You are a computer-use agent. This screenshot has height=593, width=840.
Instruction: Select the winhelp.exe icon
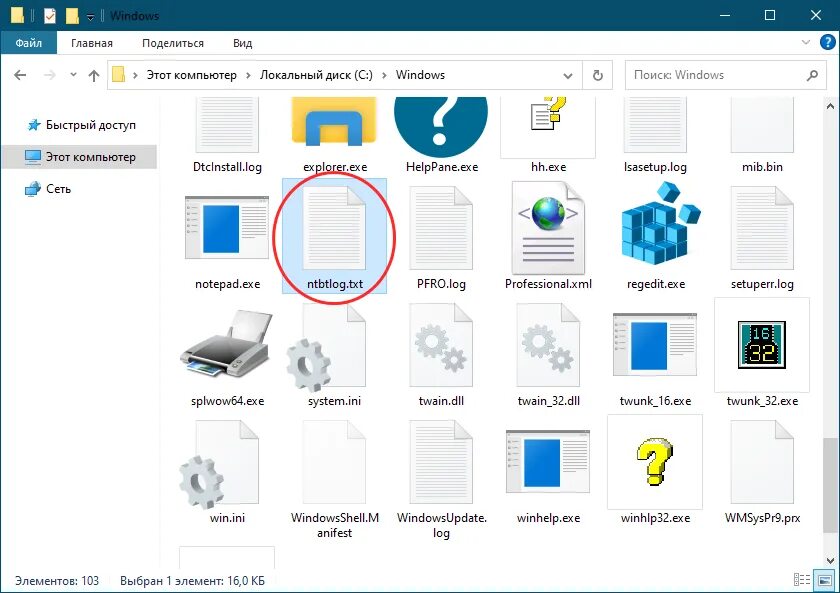548,462
